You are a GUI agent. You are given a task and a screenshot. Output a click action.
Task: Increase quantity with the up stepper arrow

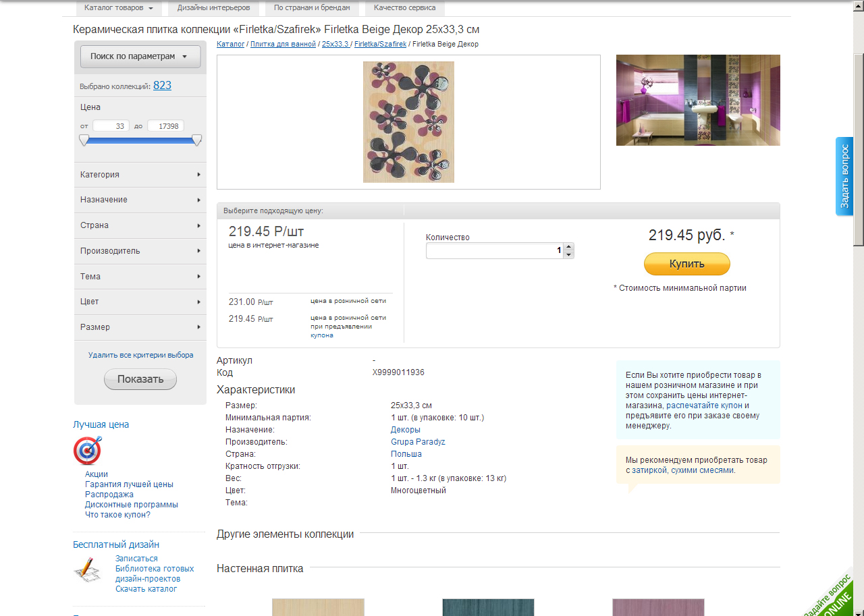pos(569,246)
